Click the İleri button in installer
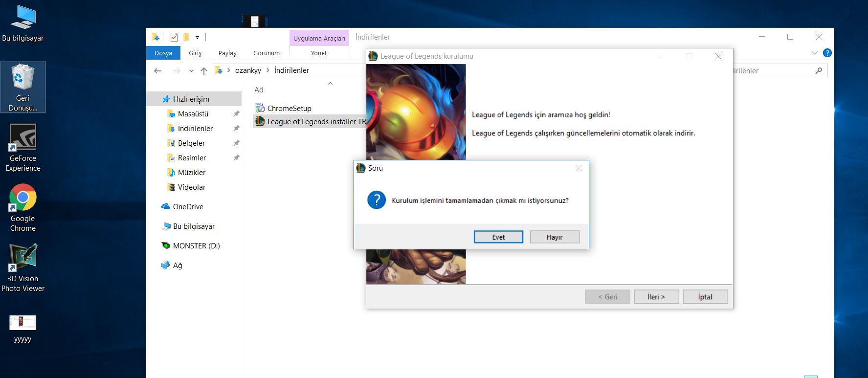868x378 pixels. coord(656,296)
